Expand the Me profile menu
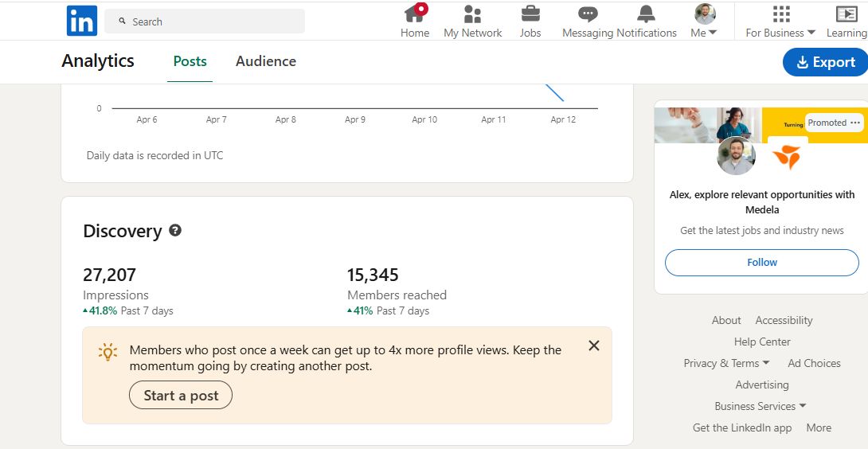 click(x=704, y=21)
